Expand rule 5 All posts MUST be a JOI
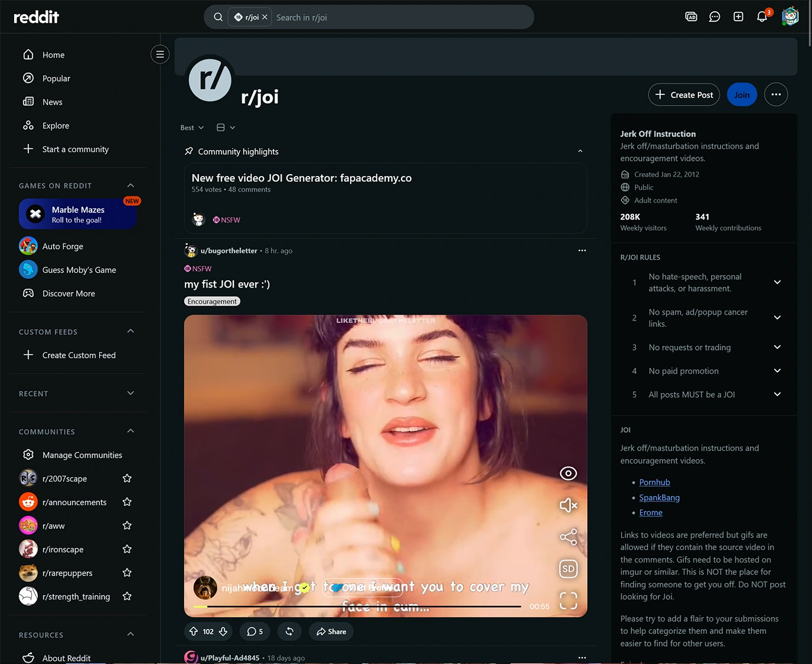812x664 pixels. click(x=777, y=394)
